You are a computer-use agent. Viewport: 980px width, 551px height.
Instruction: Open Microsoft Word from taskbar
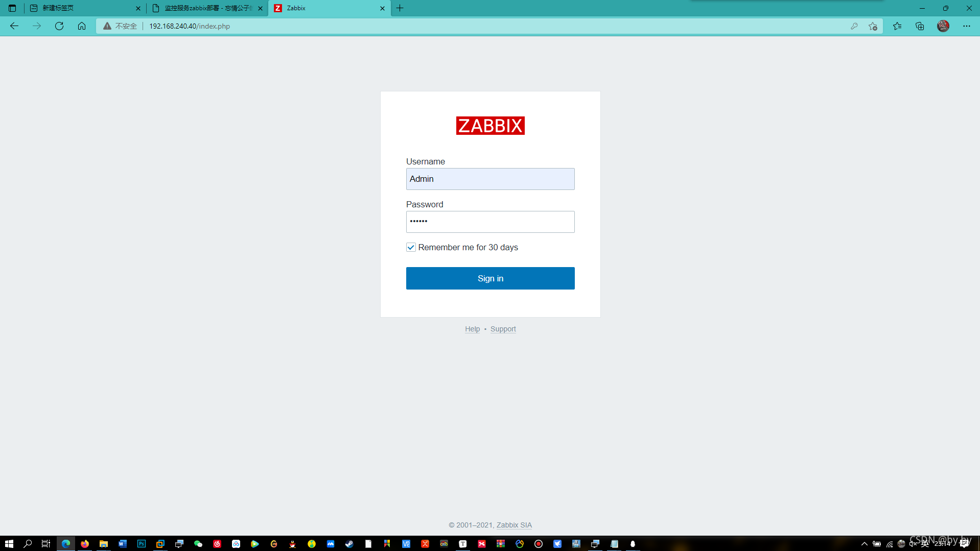pos(123,544)
